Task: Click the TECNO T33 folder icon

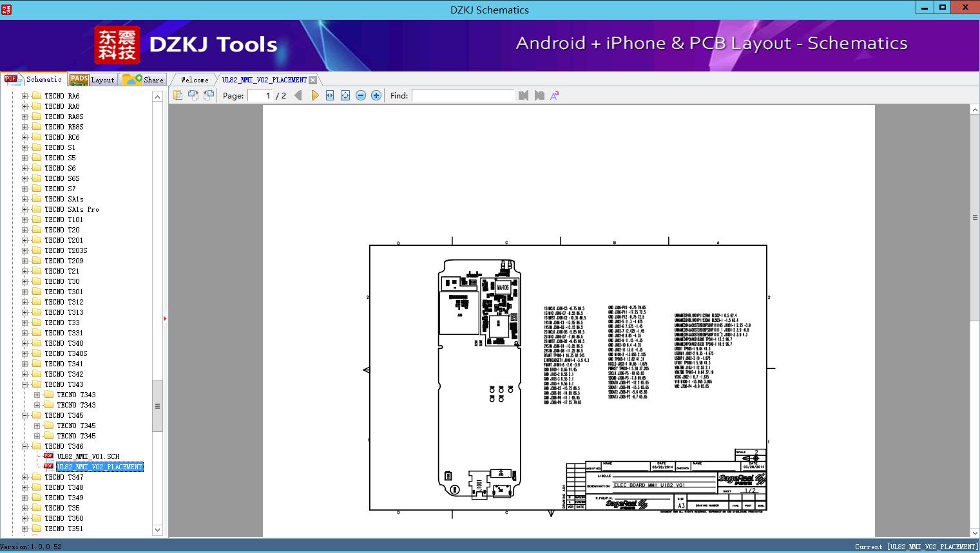Action: 37,323
